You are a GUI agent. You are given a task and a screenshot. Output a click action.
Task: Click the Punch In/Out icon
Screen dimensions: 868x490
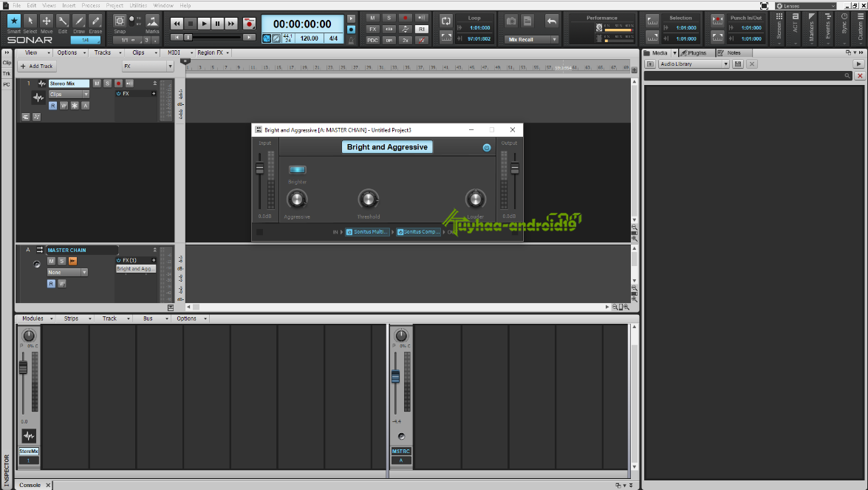[x=717, y=21]
